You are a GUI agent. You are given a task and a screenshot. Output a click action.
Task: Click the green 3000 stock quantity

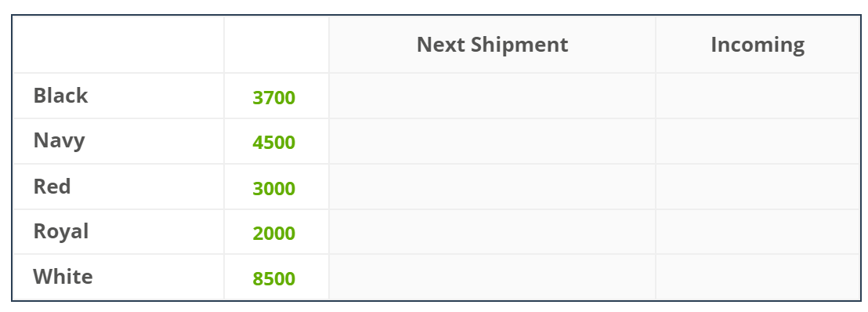pyautogui.click(x=274, y=189)
